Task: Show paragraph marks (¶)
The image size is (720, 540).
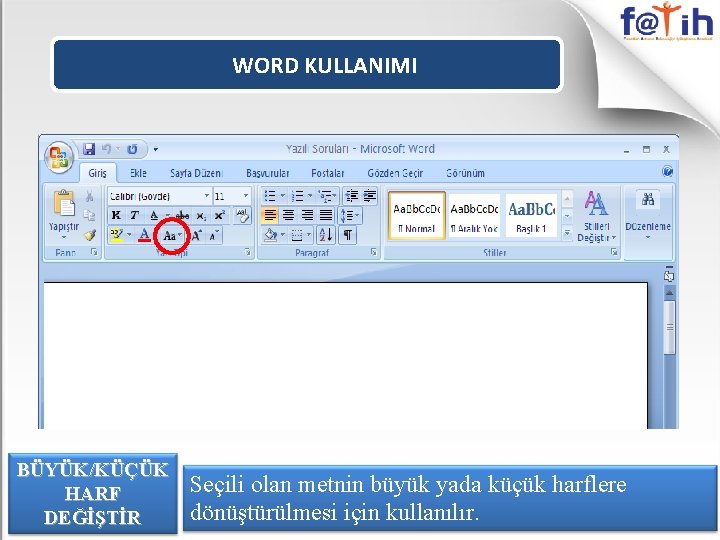Action: click(348, 235)
